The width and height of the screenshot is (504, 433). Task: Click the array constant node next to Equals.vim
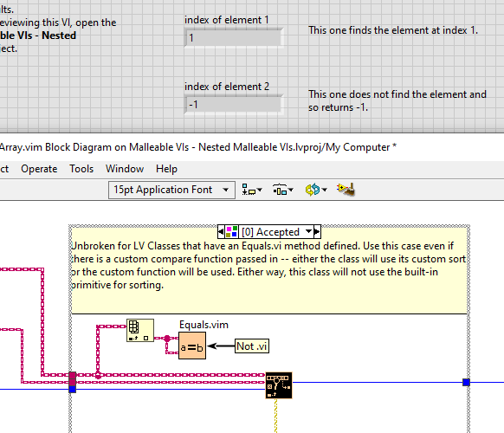140,330
